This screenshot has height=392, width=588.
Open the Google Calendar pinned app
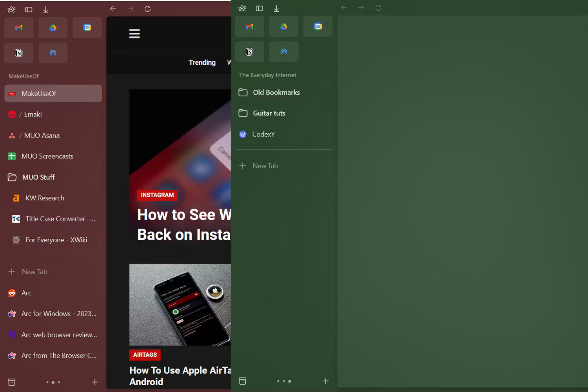87,27
